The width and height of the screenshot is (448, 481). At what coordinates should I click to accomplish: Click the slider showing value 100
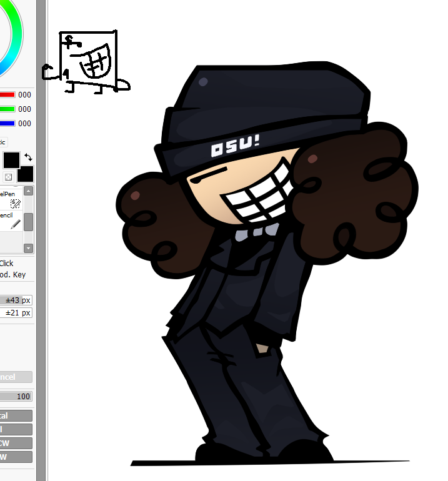point(16,396)
